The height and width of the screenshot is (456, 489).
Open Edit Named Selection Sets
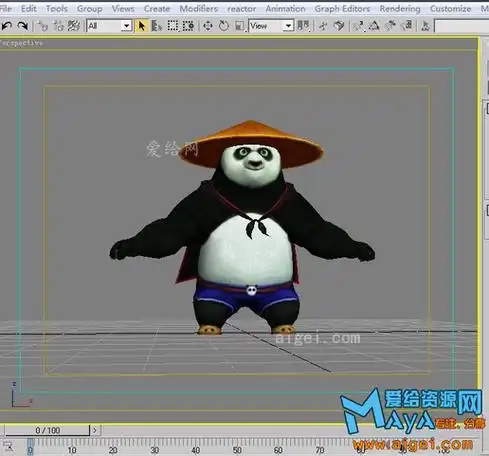tap(425, 26)
